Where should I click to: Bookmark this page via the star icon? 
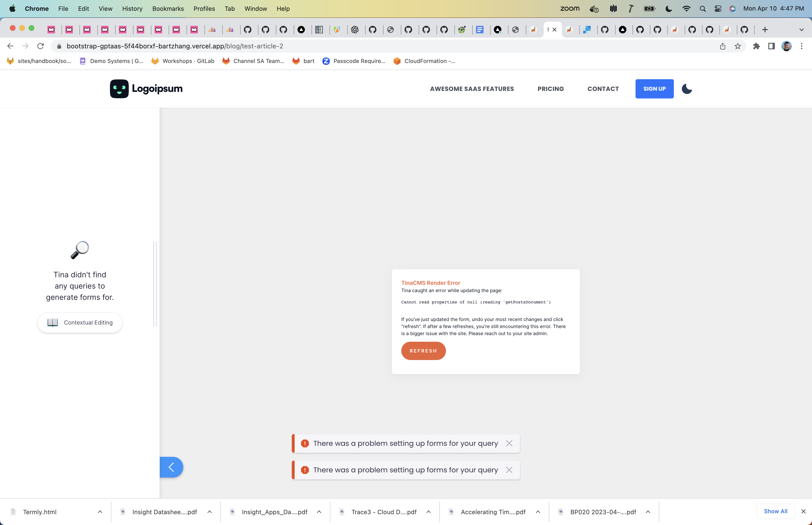737,46
